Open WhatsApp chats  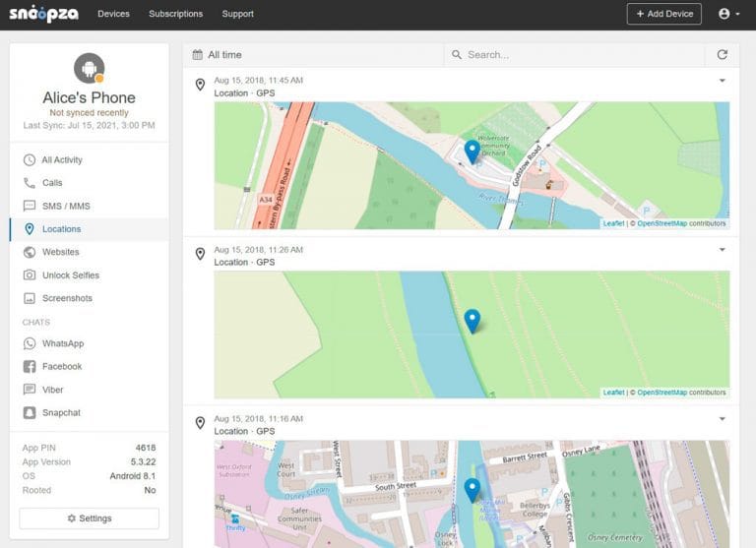(x=90, y=343)
